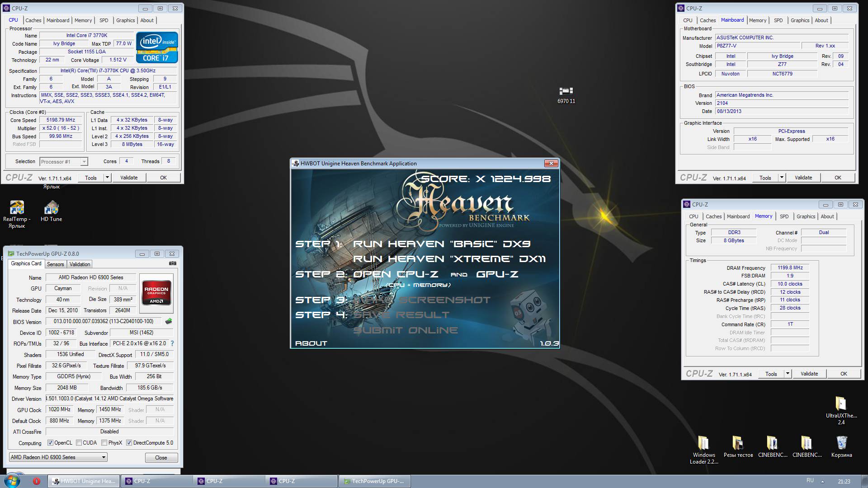868x488 pixels.
Task: Switch to HWBOT Unigine Heaven taskbar button
Action: tap(84, 481)
